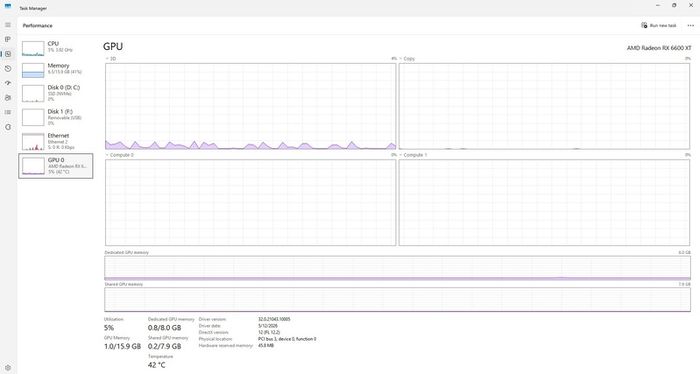
Task: Open the Services page icon
Action: pos(8,127)
